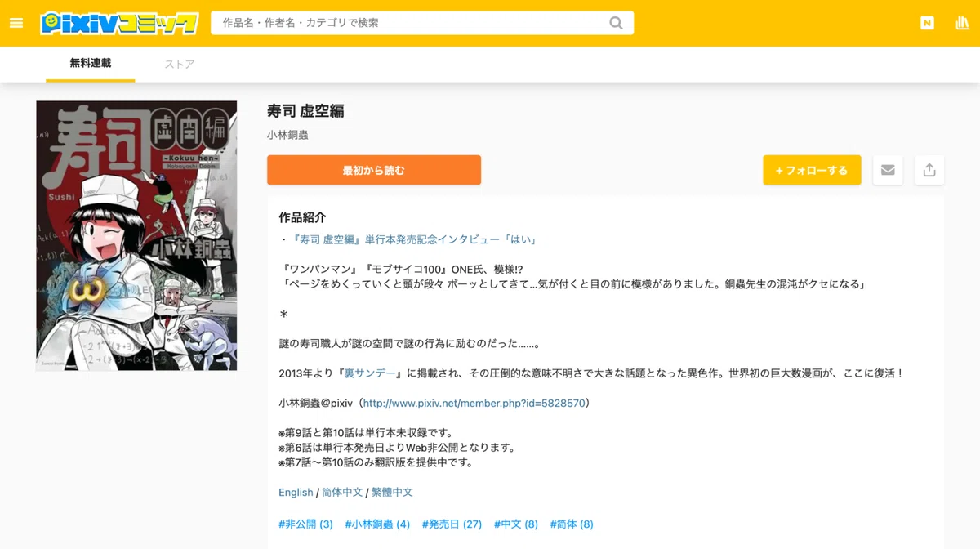Click the pixiv Comic logo

119,23
